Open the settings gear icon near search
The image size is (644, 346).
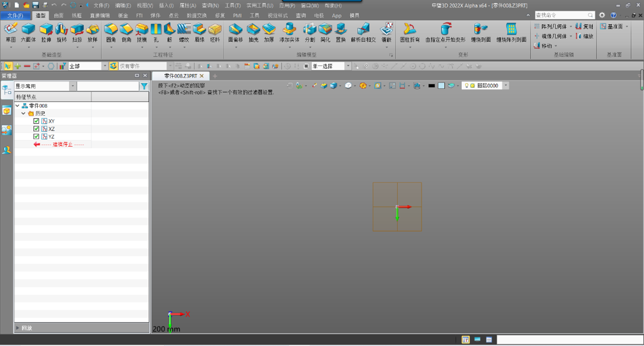coord(602,15)
